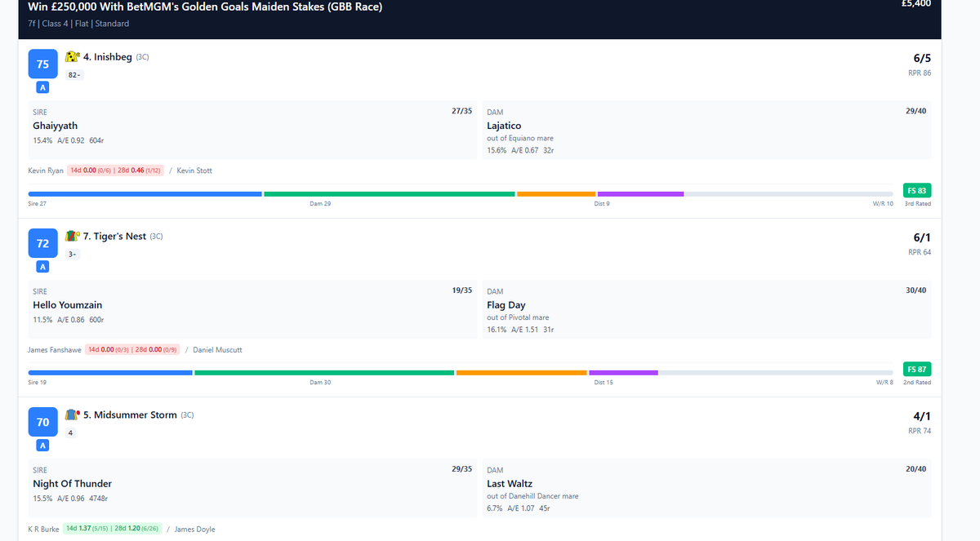This screenshot has height=541, width=980.
Task: Click the A grade badge under 75
Action: (42, 88)
